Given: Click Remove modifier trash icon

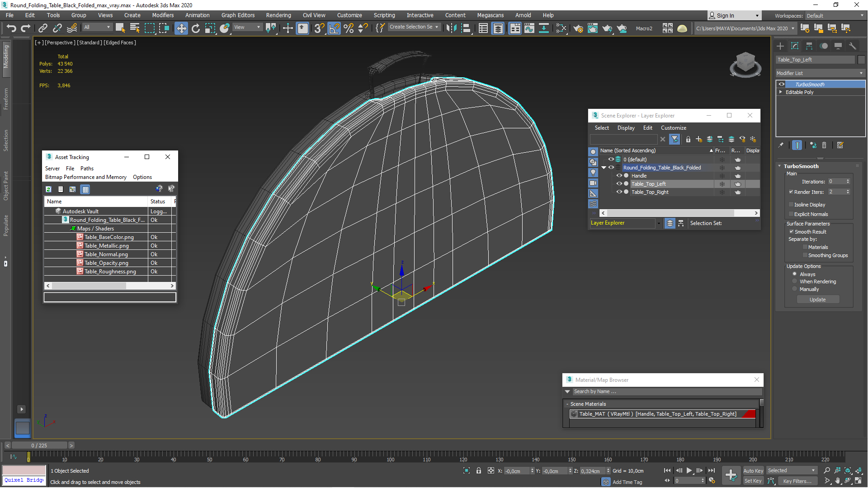Looking at the screenshot, I should 824,145.
